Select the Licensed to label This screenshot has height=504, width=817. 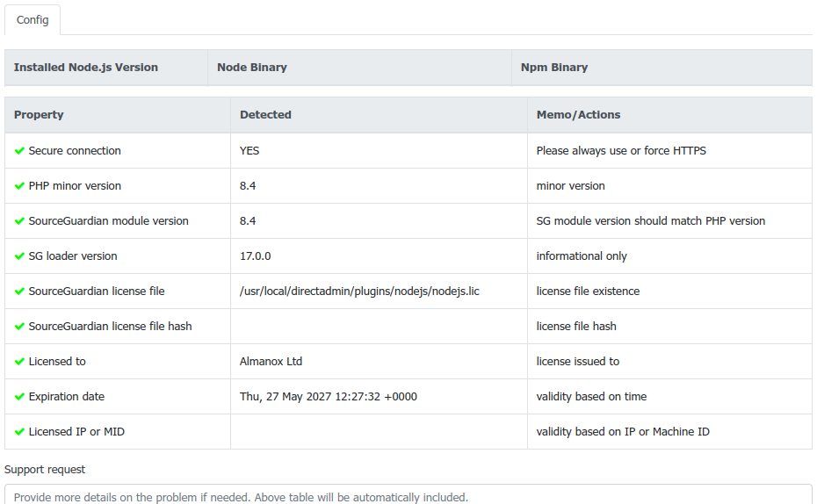[57, 362]
